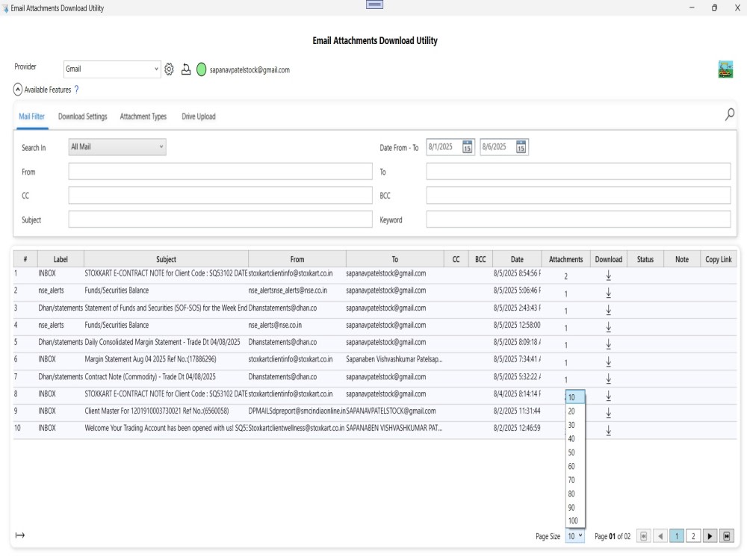Download attachment for row 7 Contract Note Commodity
747x560 pixels.
pos(608,379)
